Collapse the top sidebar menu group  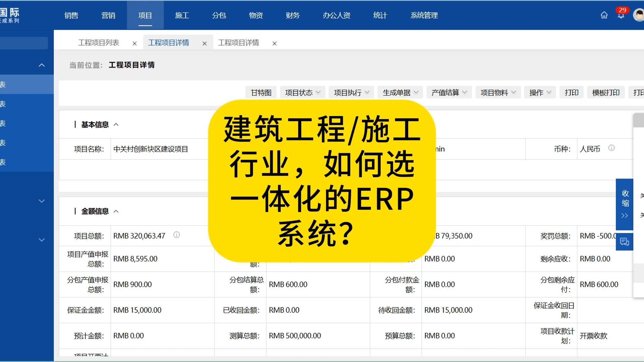pyautogui.click(x=42, y=65)
